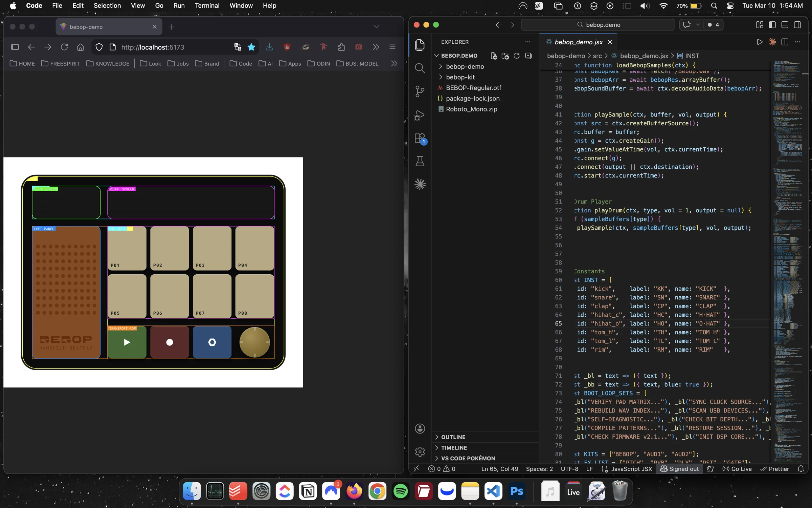Click the bookmark star in Firefox address bar
This screenshot has width=812, height=508.
(x=251, y=47)
